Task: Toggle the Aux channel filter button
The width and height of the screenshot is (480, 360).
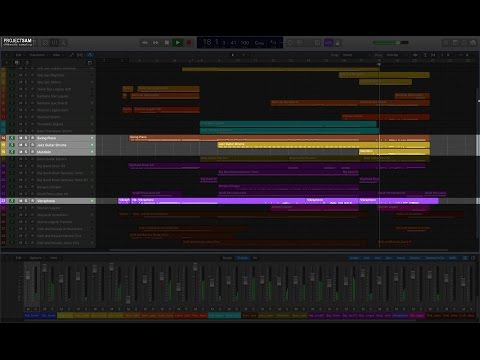Action: tap(378, 258)
